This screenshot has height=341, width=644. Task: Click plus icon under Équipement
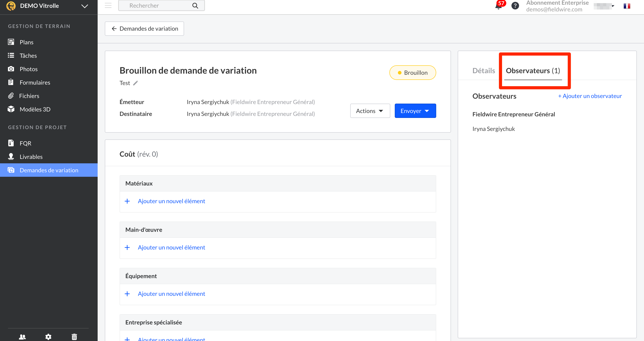click(x=127, y=294)
